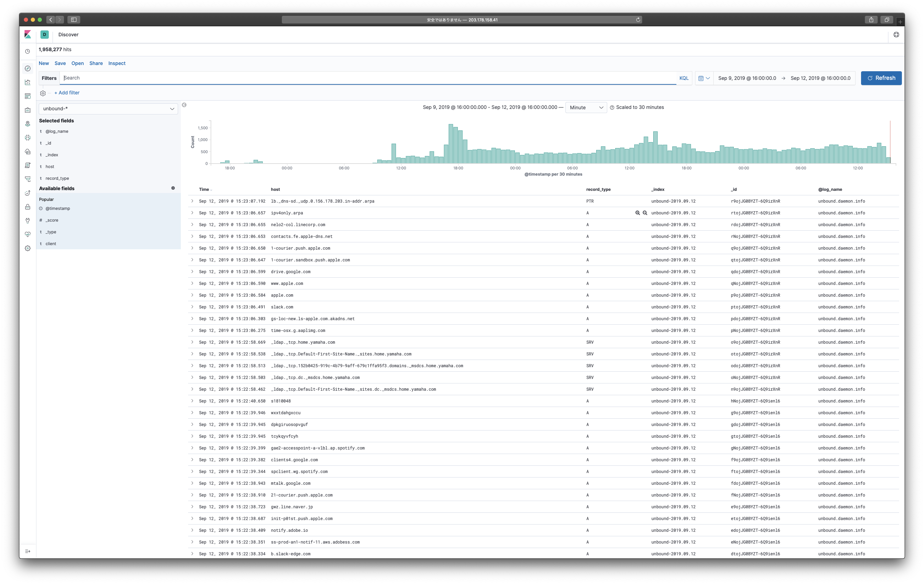Click the Refresh button
This screenshot has width=924, height=584.
tap(881, 78)
